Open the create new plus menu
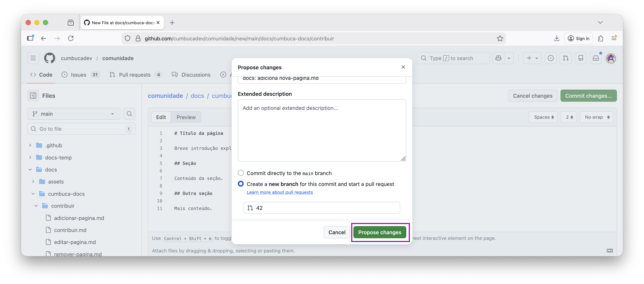Screen dimensions: 644x284 pyautogui.click(x=532, y=58)
